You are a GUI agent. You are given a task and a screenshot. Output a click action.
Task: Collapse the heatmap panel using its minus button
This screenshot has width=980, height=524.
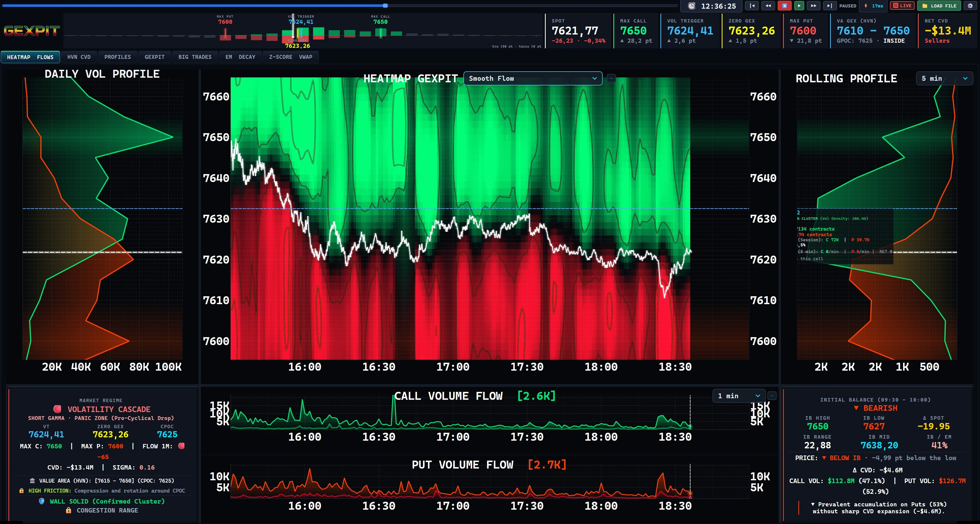(611, 78)
